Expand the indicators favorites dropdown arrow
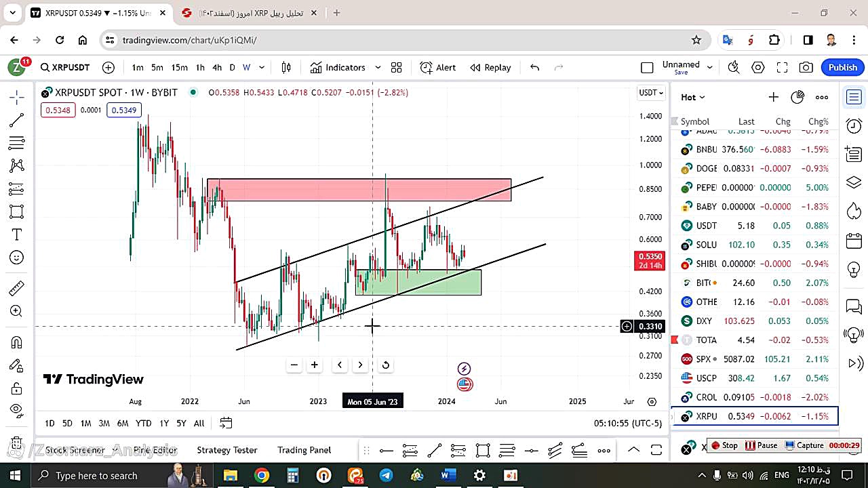This screenshot has width=868, height=488. coord(378,67)
